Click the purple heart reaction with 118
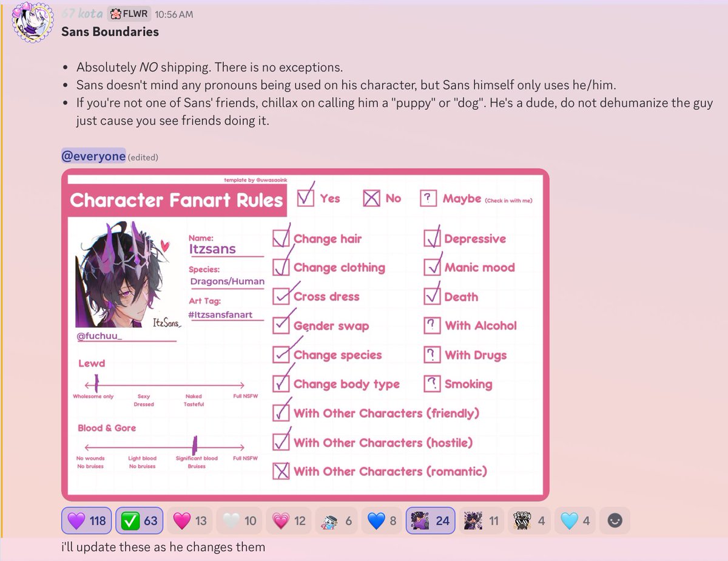The image size is (728, 561). coord(86,520)
